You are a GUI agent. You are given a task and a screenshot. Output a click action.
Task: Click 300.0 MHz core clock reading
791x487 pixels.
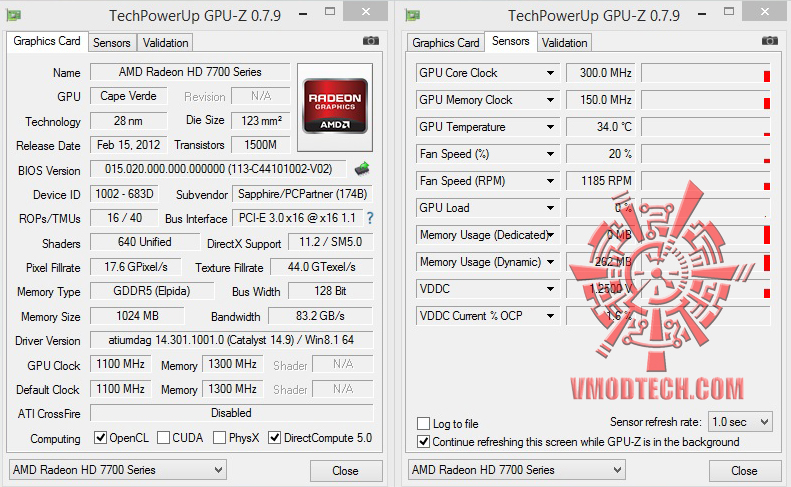(x=600, y=73)
